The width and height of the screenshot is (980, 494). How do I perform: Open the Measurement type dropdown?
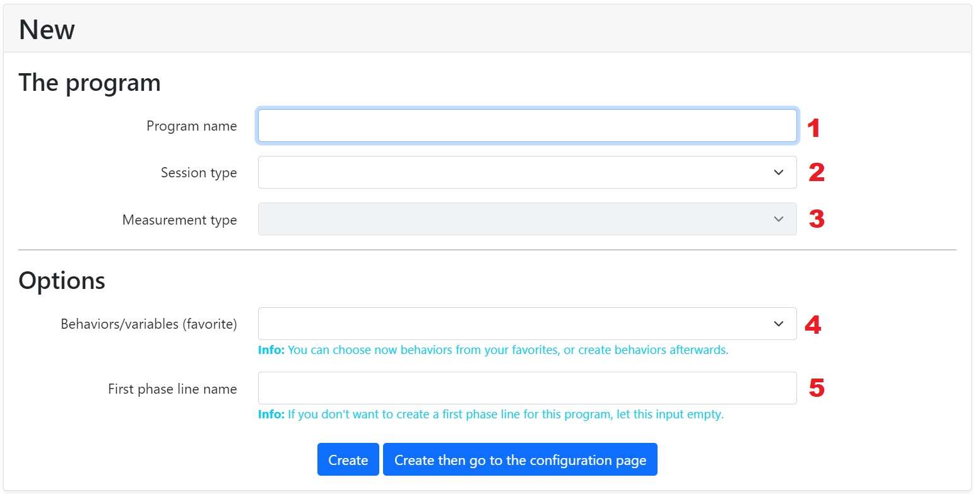tap(527, 219)
